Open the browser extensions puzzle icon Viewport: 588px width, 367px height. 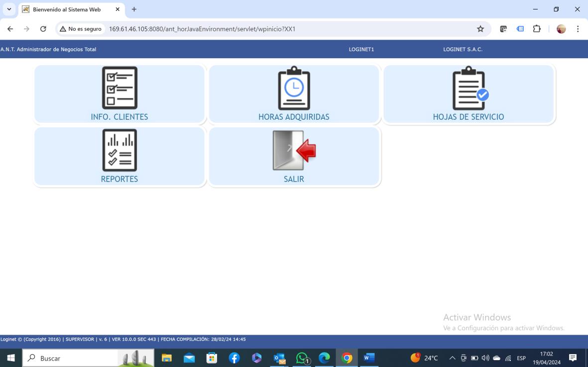[x=537, y=29]
